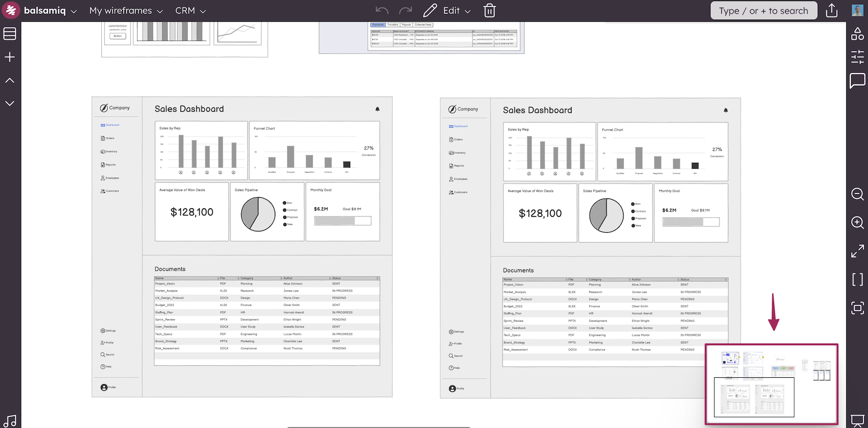Click the trash delete icon
The image size is (868, 428).
489,11
